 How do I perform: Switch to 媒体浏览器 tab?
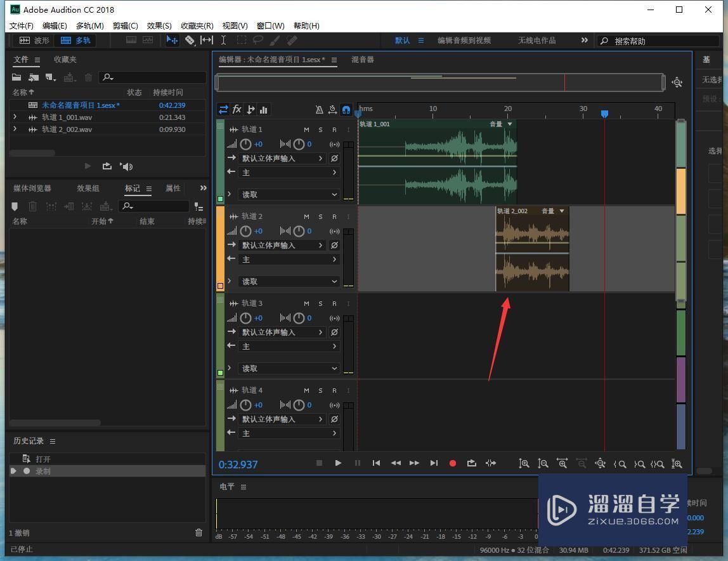pos(32,188)
